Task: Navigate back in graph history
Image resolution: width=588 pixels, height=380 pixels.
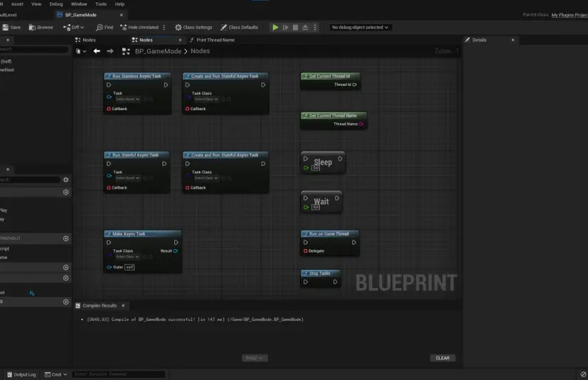Action: (97, 51)
